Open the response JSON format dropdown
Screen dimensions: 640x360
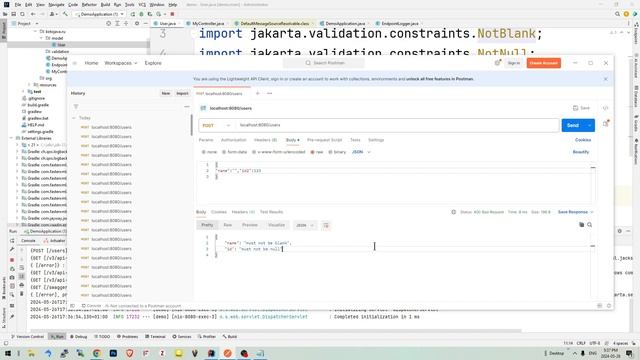click(x=305, y=225)
